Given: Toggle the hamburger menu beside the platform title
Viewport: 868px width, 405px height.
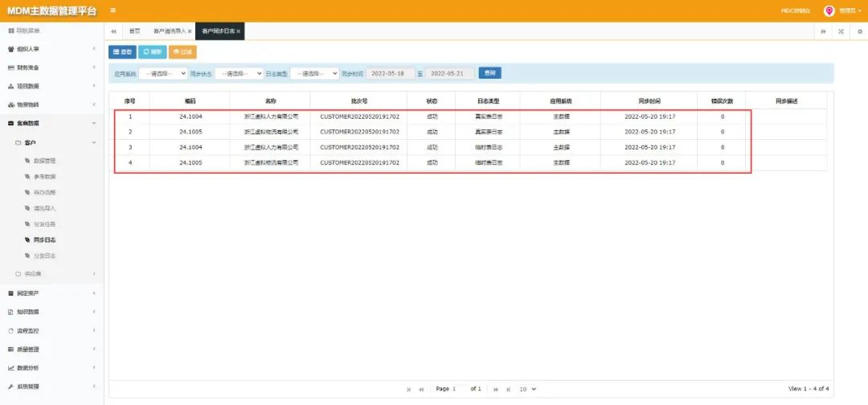Looking at the screenshot, I should coord(113,10).
